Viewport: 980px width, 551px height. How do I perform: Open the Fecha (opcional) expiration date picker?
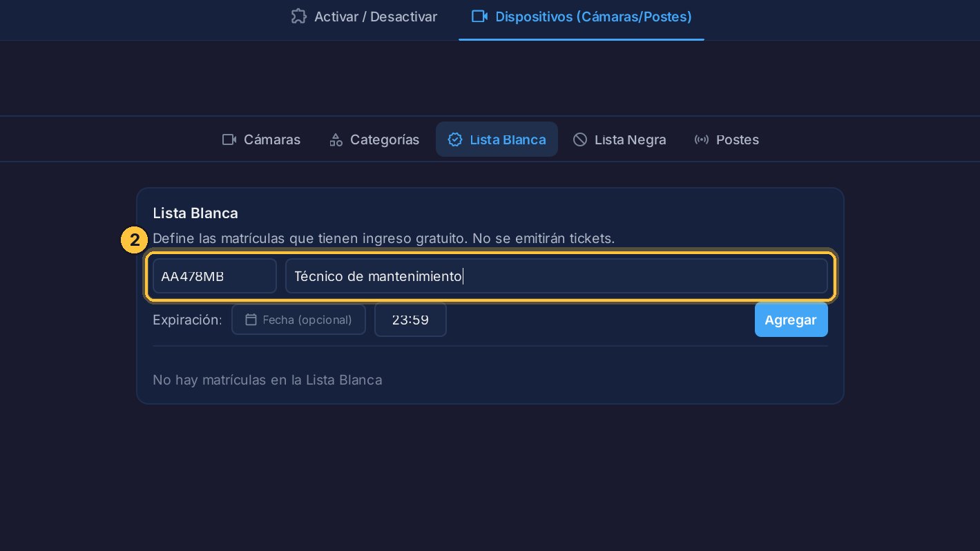[298, 320]
